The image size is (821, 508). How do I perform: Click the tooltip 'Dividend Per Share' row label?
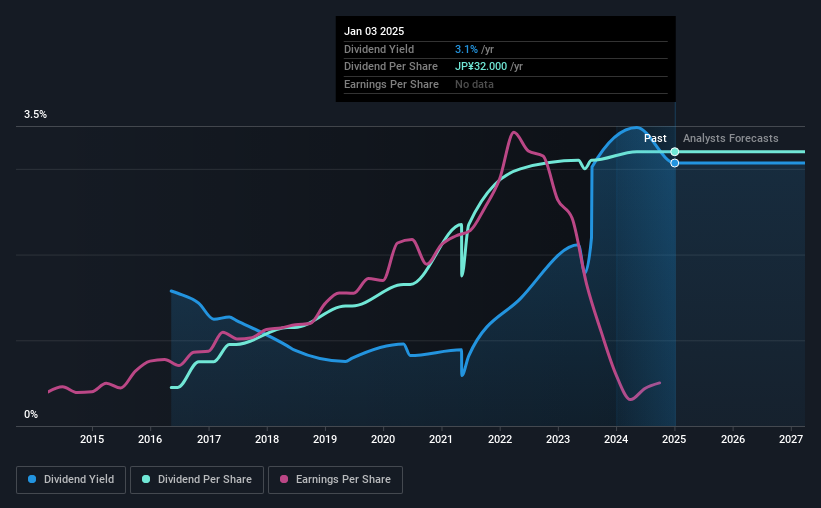391,67
